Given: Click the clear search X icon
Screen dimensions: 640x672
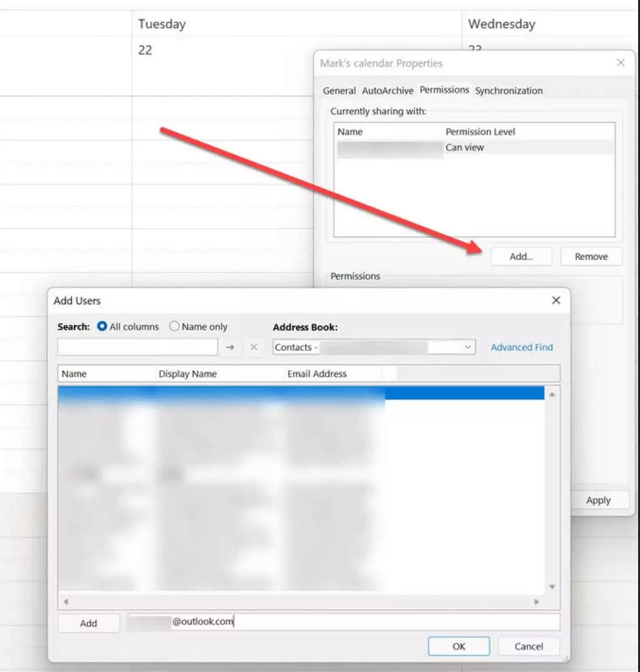Looking at the screenshot, I should point(253,348).
